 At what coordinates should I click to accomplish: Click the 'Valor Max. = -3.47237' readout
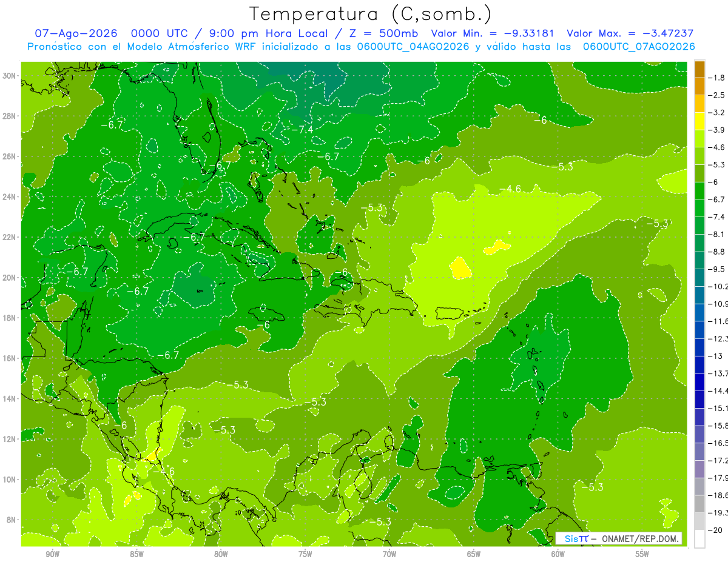[x=630, y=33]
